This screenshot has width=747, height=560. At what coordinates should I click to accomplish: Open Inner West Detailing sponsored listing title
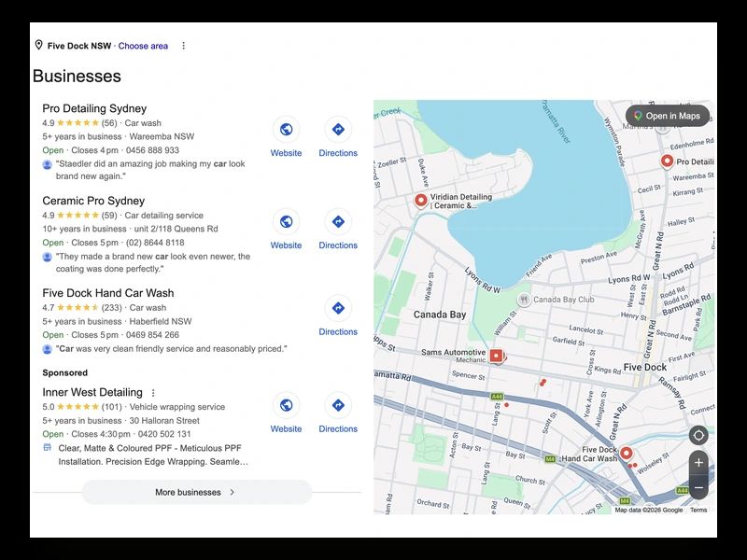(92, 392)
